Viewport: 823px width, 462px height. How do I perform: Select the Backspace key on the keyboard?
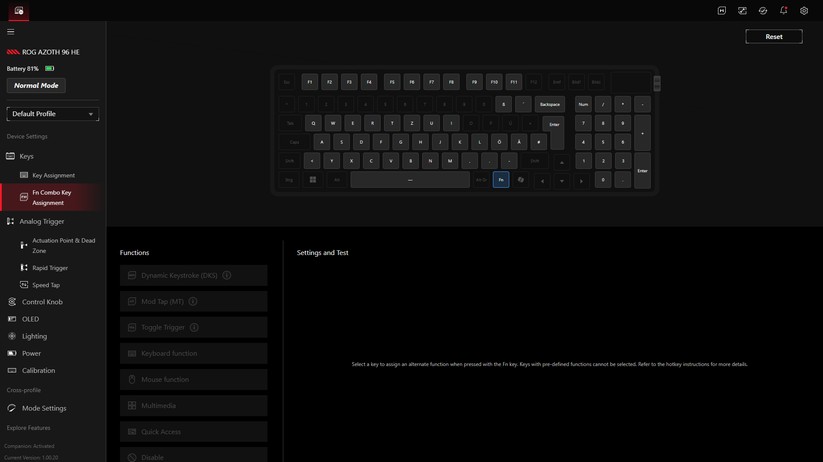point(549,104)
